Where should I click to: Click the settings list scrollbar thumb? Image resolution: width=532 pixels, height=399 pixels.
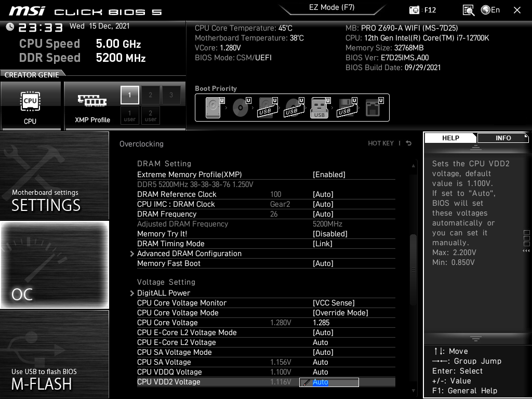click(x=413, y=270)
